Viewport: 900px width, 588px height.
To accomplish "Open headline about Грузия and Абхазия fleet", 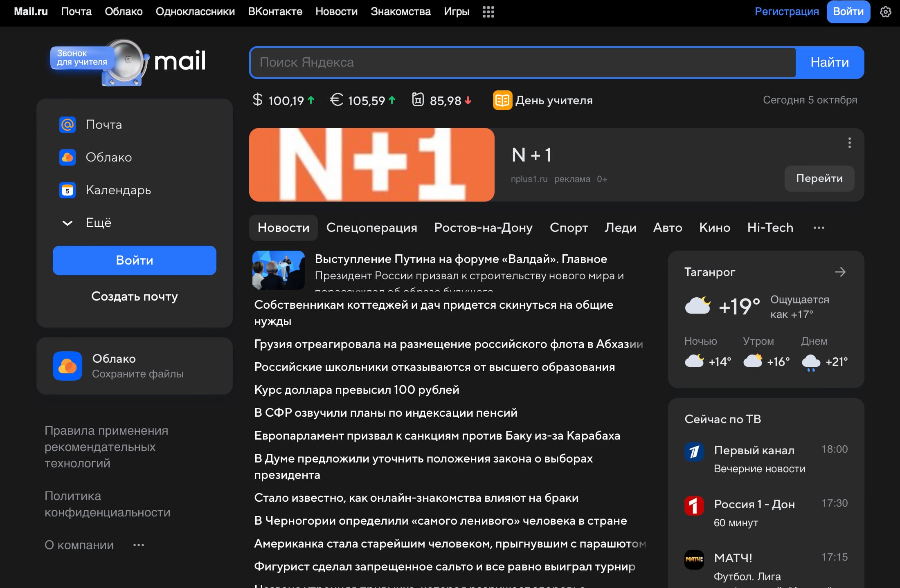I will 448,344.
